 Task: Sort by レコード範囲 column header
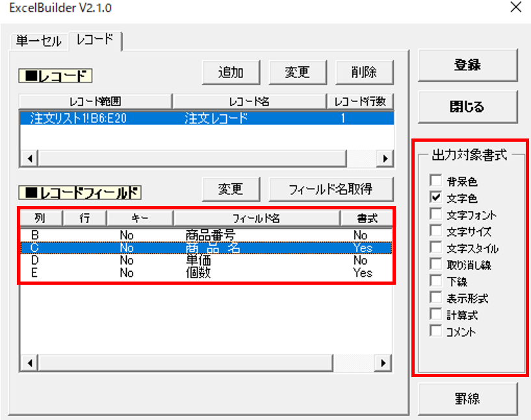pyautogui.click(x=96, y=101)
